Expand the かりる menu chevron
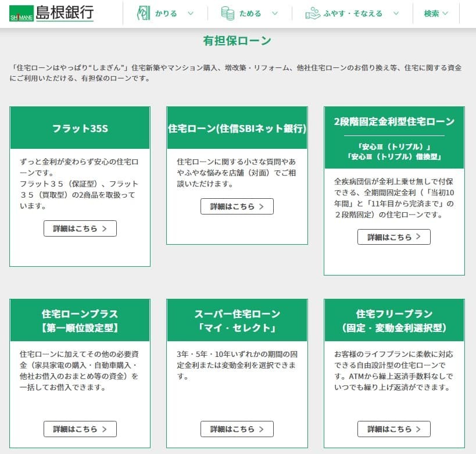 (x=189, y=13)
